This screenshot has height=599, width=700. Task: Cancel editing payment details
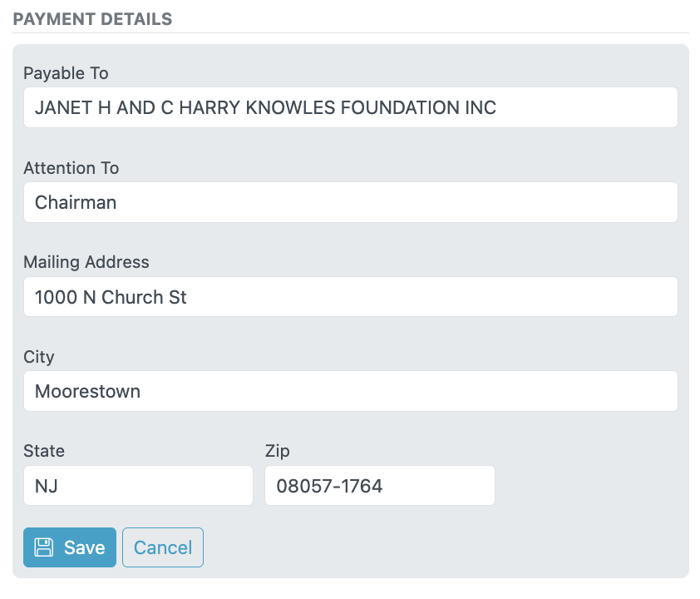(163, 547)
